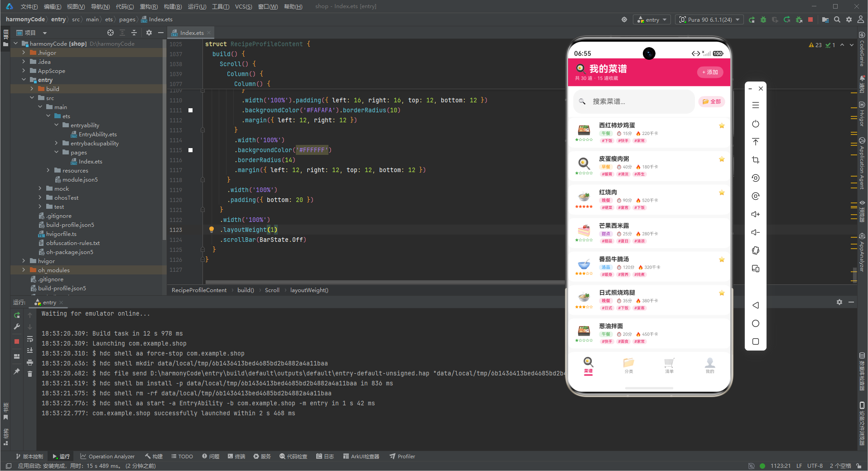Open Search Everywhere magnifier in the toolbar
The image size is (868, 471).
click(x=837, y=19)
